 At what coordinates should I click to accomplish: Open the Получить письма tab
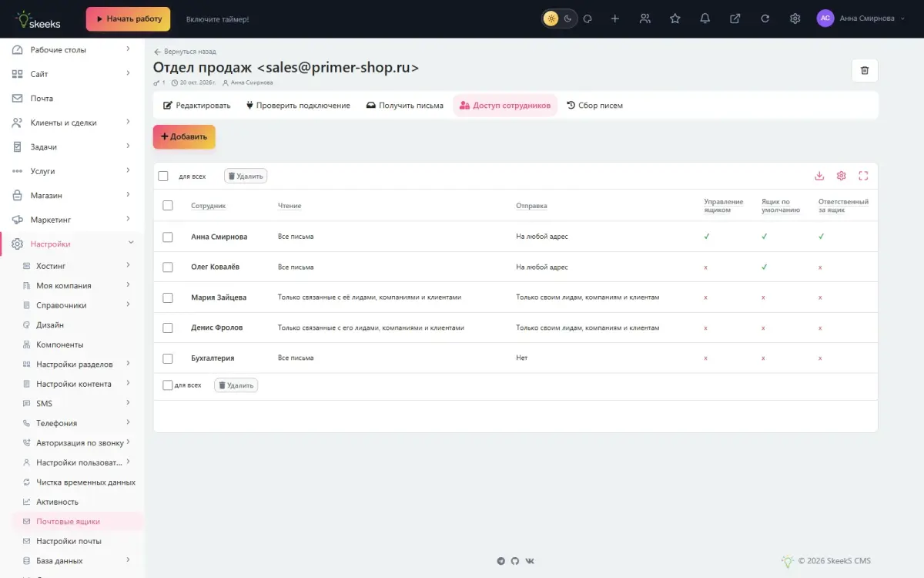tap(405, 106)
